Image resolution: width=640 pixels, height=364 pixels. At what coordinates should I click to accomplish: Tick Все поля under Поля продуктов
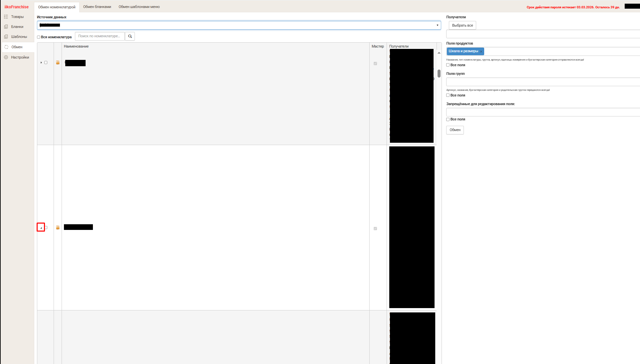[448, 65]
